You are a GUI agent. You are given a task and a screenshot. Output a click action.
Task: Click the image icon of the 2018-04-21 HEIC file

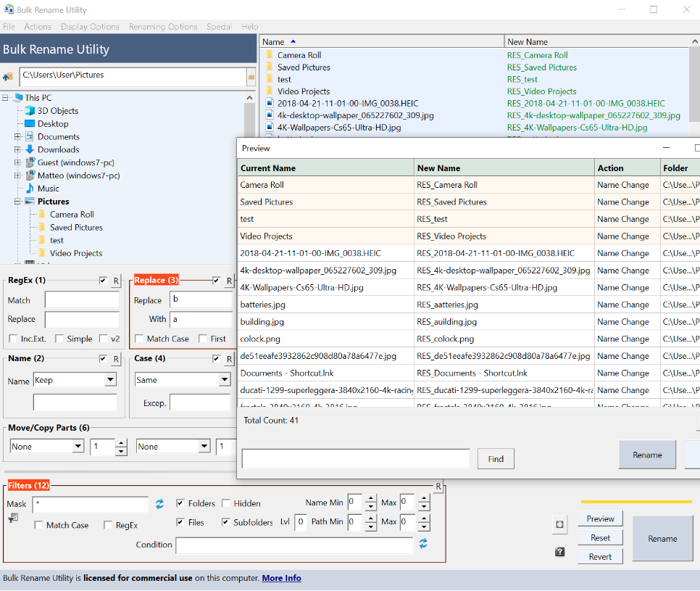tap(269, 103)
